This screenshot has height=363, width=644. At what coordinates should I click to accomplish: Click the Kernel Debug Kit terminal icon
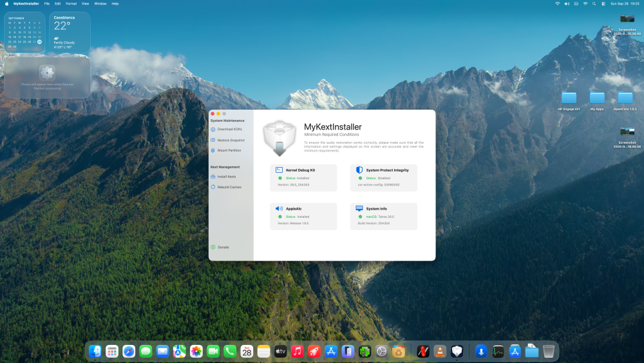[x=279, y=170]
